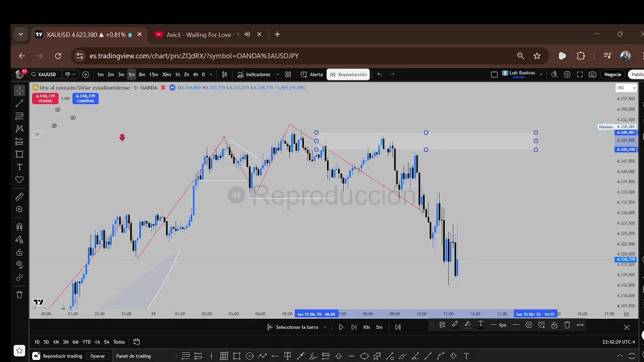Toggle the first indicator visibility eye

click(x=57, y=110)
